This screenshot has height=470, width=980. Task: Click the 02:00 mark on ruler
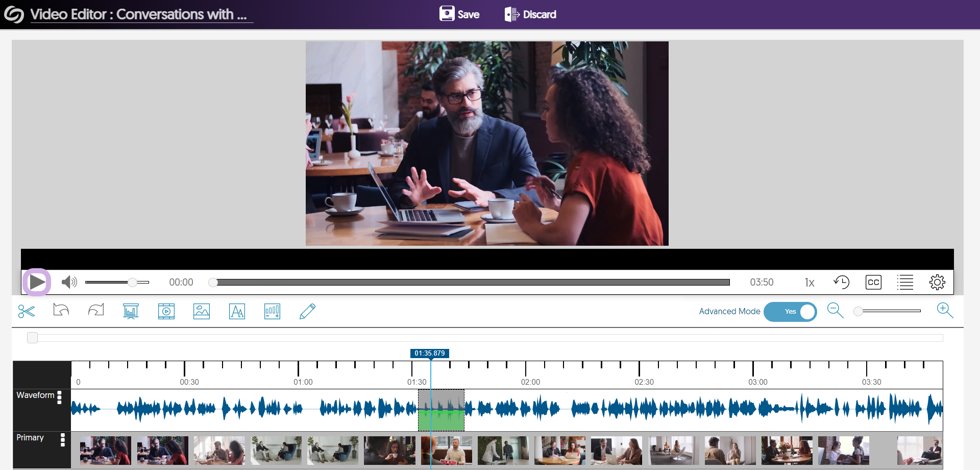tap(530, 382)
